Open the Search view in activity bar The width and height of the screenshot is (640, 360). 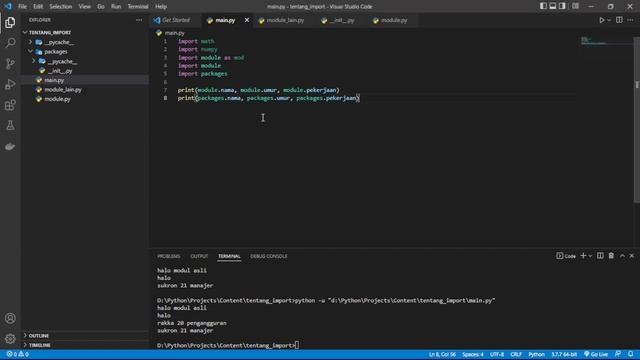[x=10, y=43]
